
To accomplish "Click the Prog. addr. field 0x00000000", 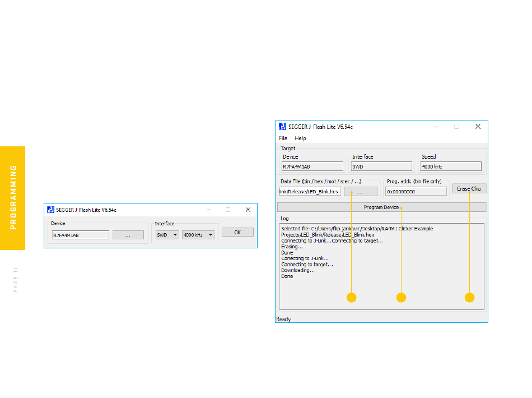I will click(x=416, y=192).
